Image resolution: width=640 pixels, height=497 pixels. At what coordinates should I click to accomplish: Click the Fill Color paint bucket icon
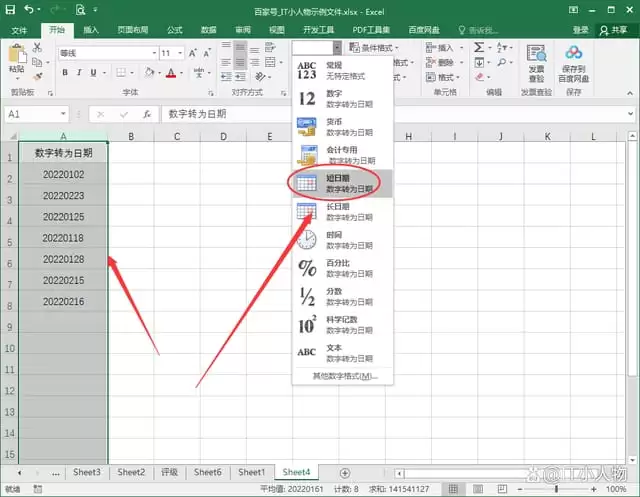(x=149, y=73)
